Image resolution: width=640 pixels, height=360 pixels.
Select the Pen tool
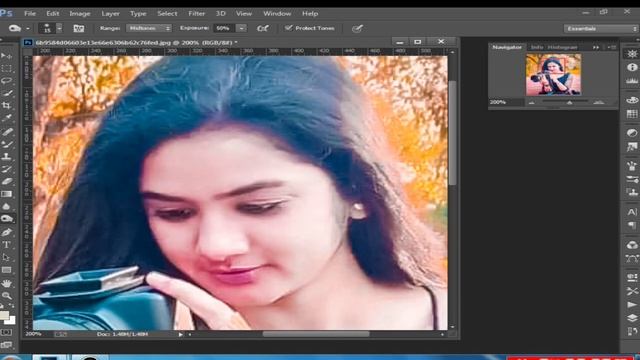[6, 232]
